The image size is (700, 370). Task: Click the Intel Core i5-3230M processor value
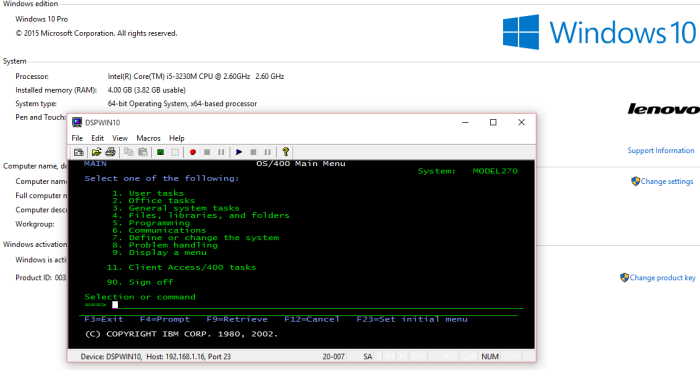pos(196,76)
